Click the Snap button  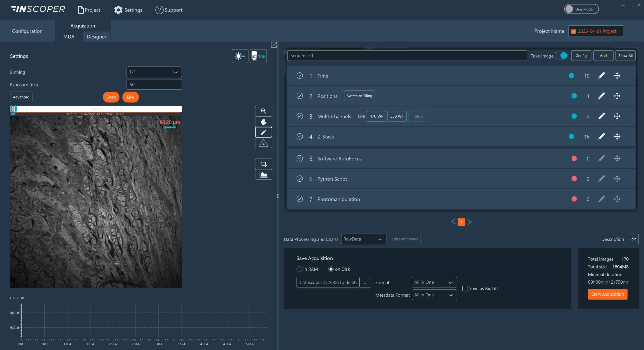coord(111,97)
